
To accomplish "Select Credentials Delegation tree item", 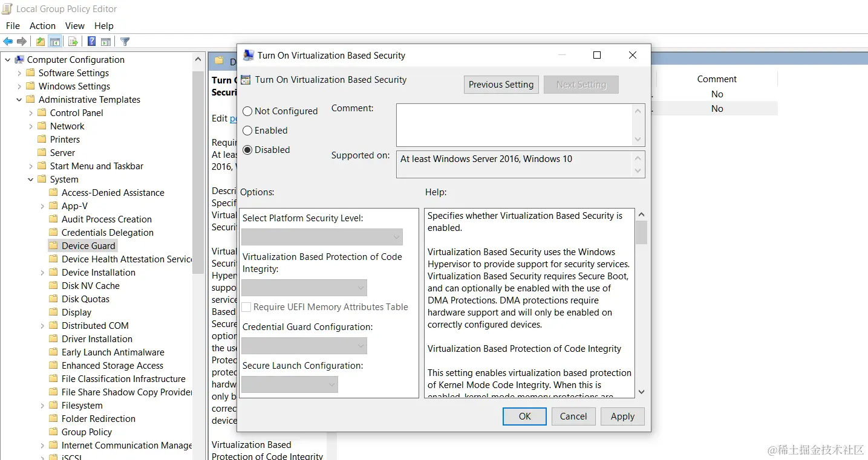I will coord(108,233).
